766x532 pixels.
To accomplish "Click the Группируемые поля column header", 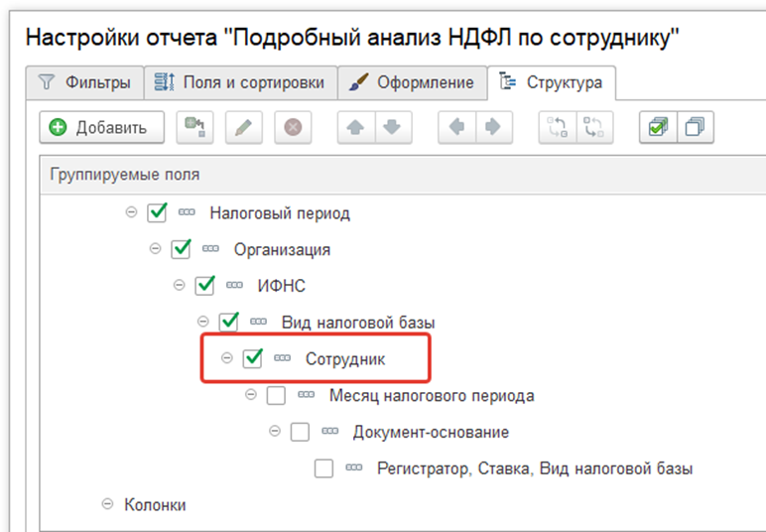I will [x=403, y=175].
